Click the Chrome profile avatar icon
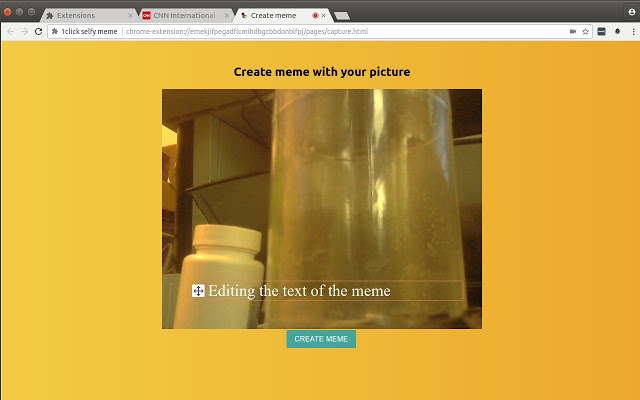640x400 pixels. [x=632, y=10]
